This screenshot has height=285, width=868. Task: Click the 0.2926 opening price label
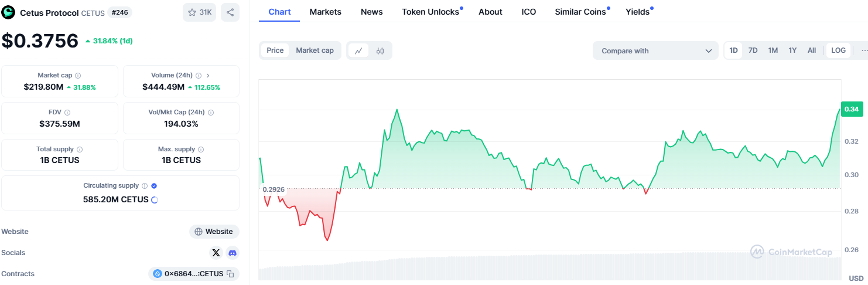[274, 189]
